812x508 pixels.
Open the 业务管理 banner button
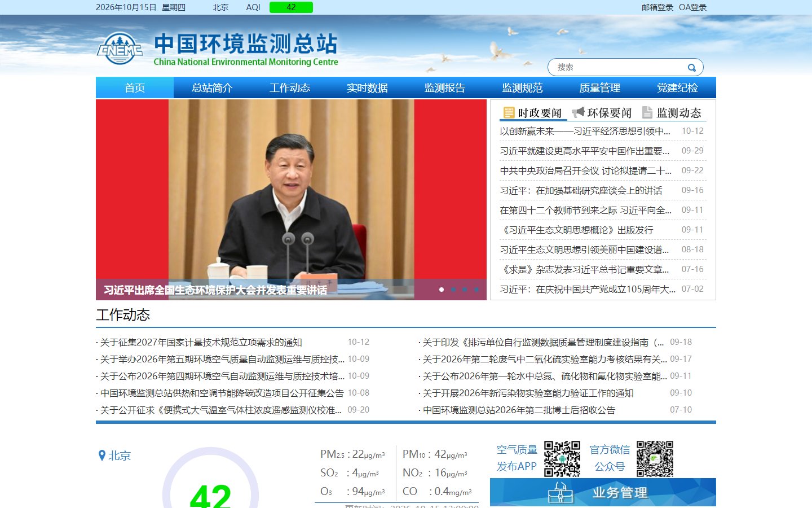point(603,493)
